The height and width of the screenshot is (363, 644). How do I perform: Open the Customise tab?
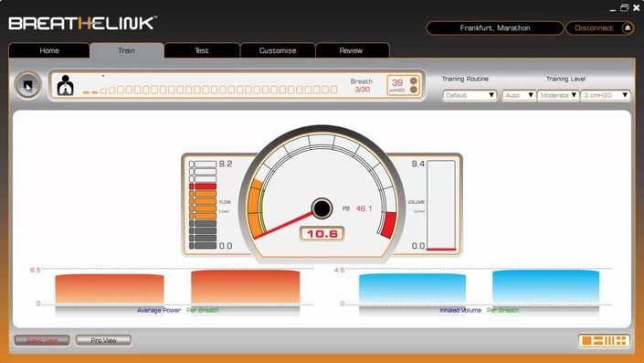[278, 50]
